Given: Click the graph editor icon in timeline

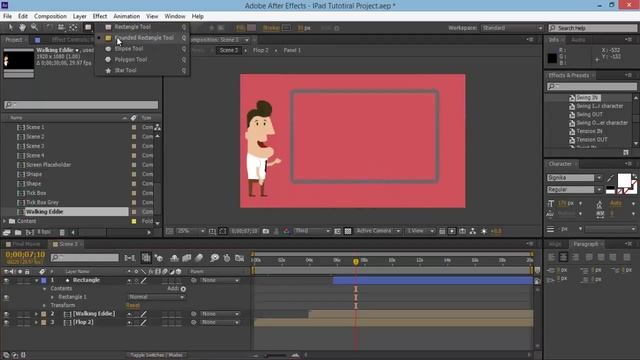Looking at the screenshot, I should pyautogui.click(x=240, y=258).
